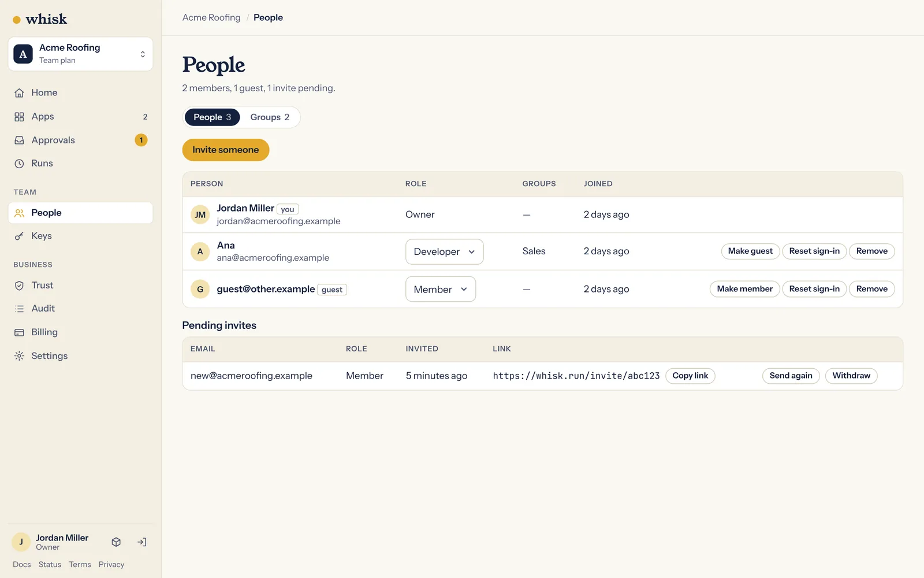This screenshot has height=578, width=924.
Task: Remove guest@other.example
Action: [872, 289]
